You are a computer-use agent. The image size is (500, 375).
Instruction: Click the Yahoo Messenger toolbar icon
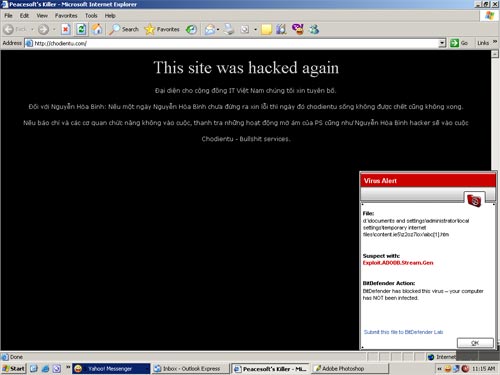(298, 30)
